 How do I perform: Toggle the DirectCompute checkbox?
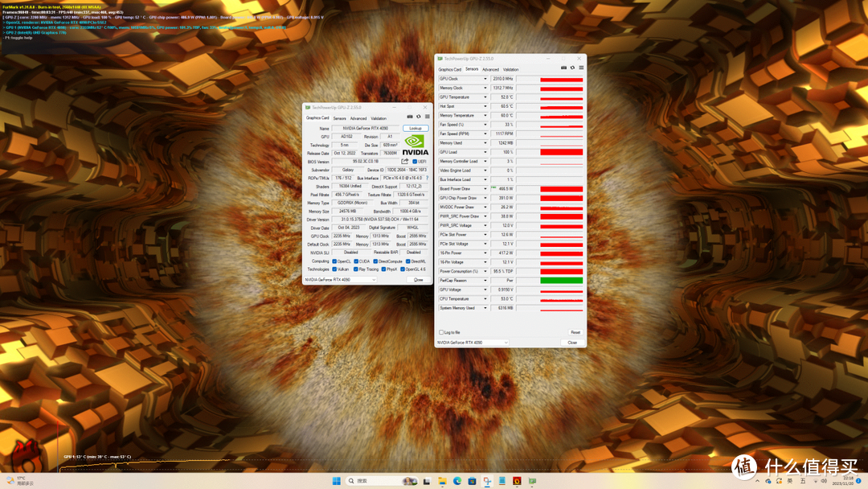tap(375, 261)
